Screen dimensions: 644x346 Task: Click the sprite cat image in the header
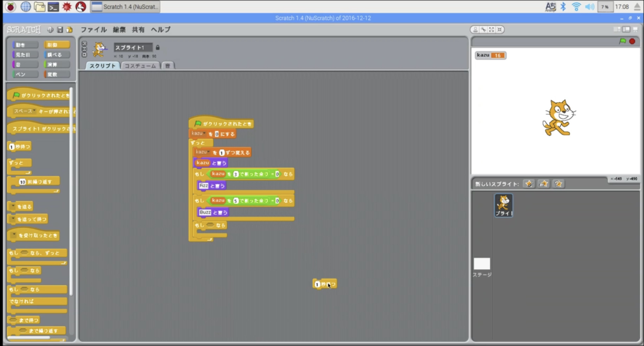point(100,50)
